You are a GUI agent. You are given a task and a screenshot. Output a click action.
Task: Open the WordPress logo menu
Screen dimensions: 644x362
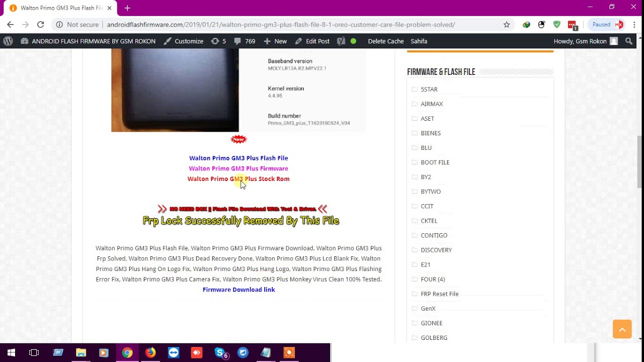8,41
